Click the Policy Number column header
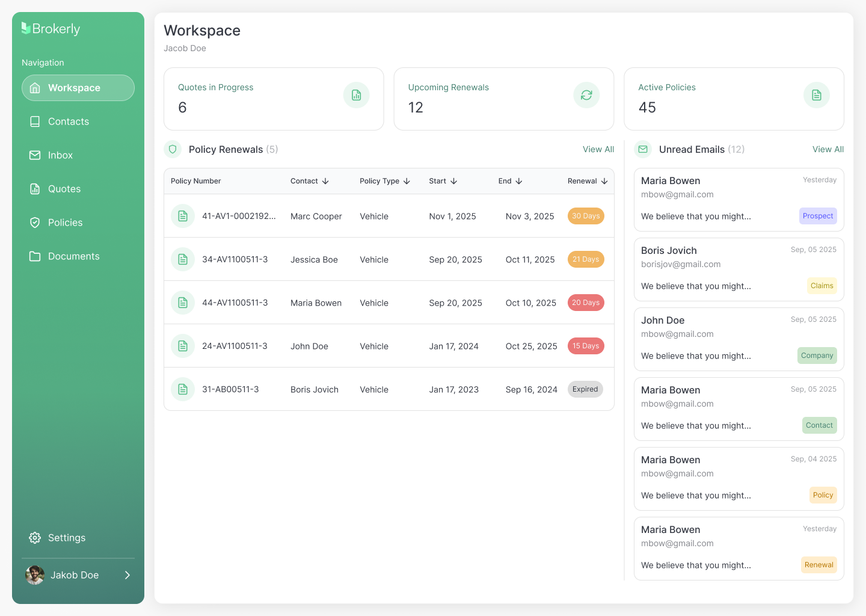866x616 pixels. point(196,181)
